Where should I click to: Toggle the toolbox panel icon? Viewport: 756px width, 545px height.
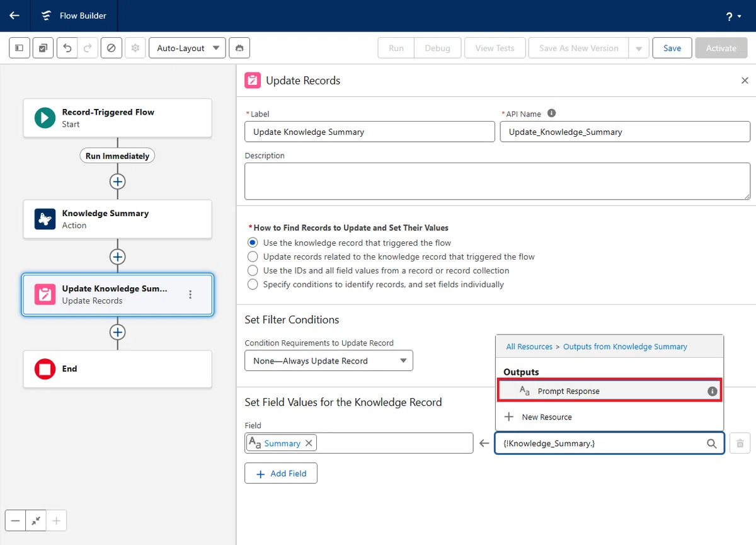click(x=20, y=48)
